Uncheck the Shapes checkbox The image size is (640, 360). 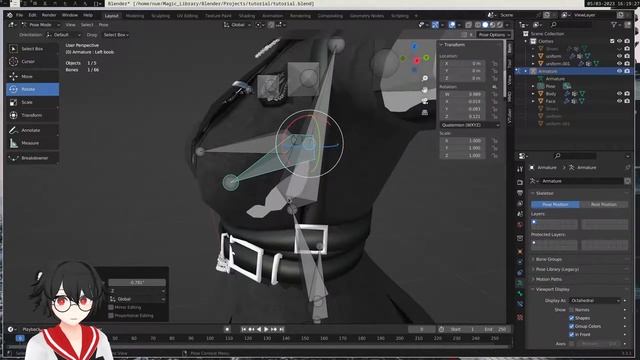(571, 318)
